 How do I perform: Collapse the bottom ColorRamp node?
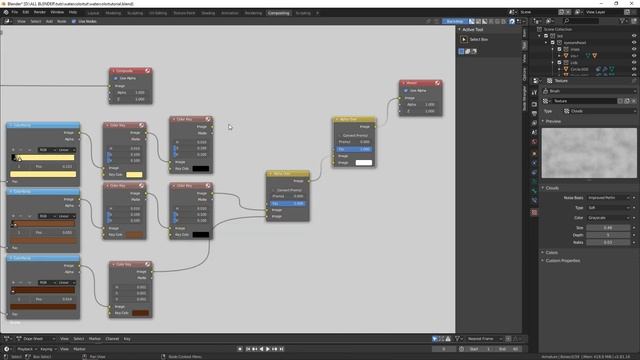click(x=11, y=258)
